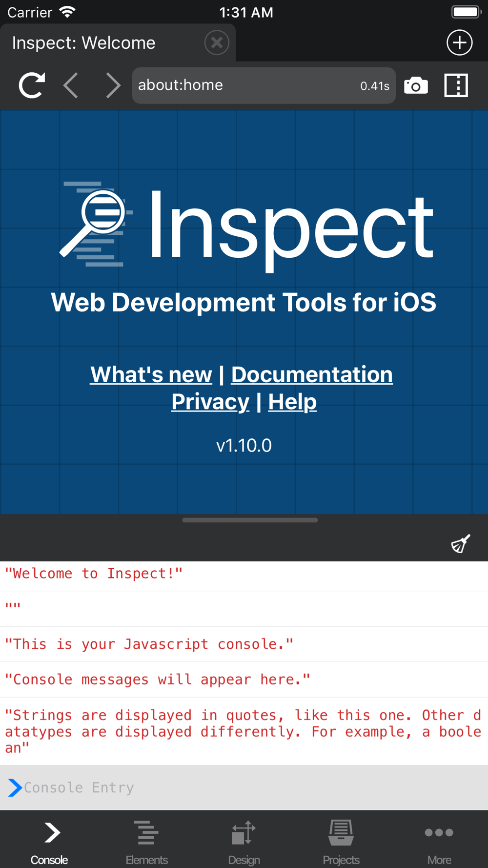Go forward to next page
Viewport: 488px width, 868px height.
click(x=113, y=85)
